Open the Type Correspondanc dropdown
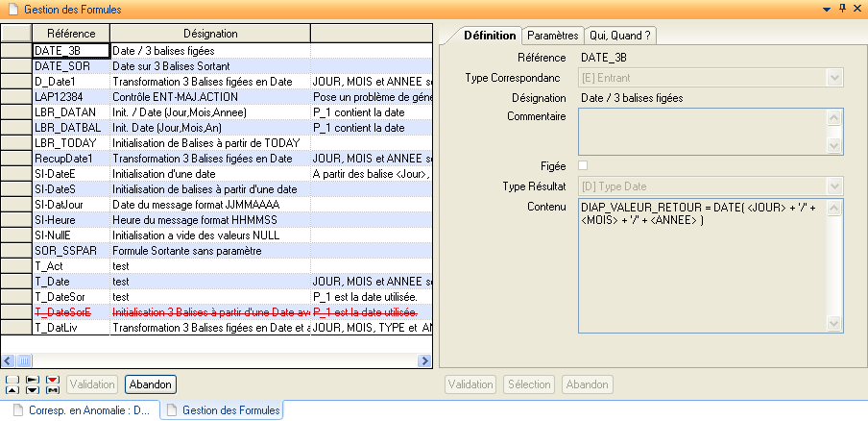The width and height of the screenshot is (868, 421). [834, 78]
